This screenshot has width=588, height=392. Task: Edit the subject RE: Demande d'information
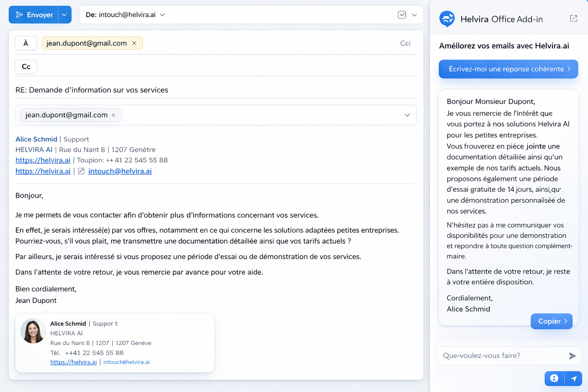coord(92,90)
